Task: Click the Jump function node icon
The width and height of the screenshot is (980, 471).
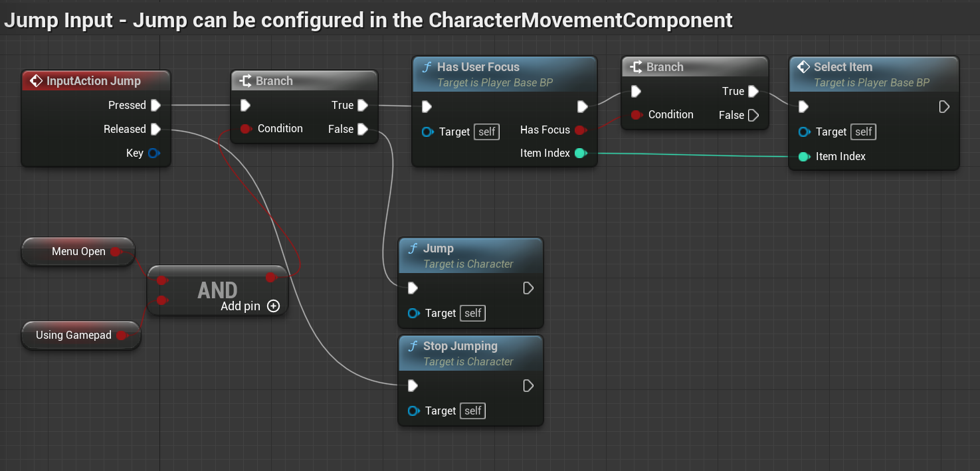Action: [413, 248]
